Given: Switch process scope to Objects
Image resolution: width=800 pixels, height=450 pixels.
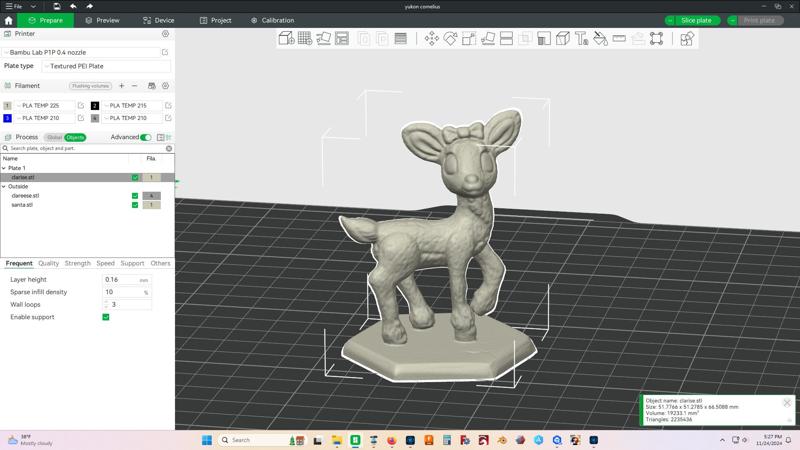Looking at the screenshot, I should tap(75, 137).
